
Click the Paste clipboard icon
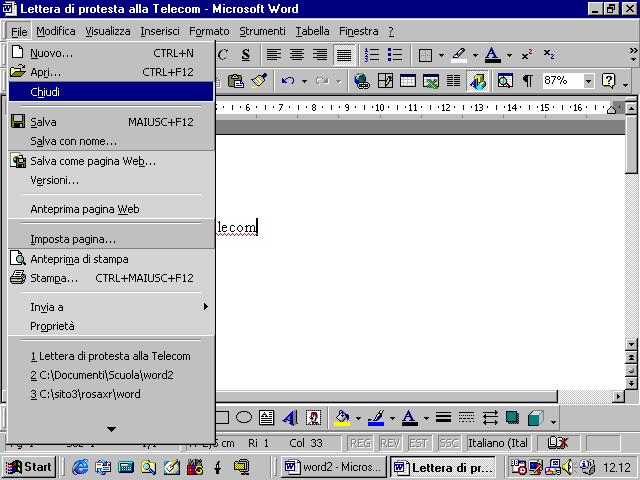tap(236, 81)
